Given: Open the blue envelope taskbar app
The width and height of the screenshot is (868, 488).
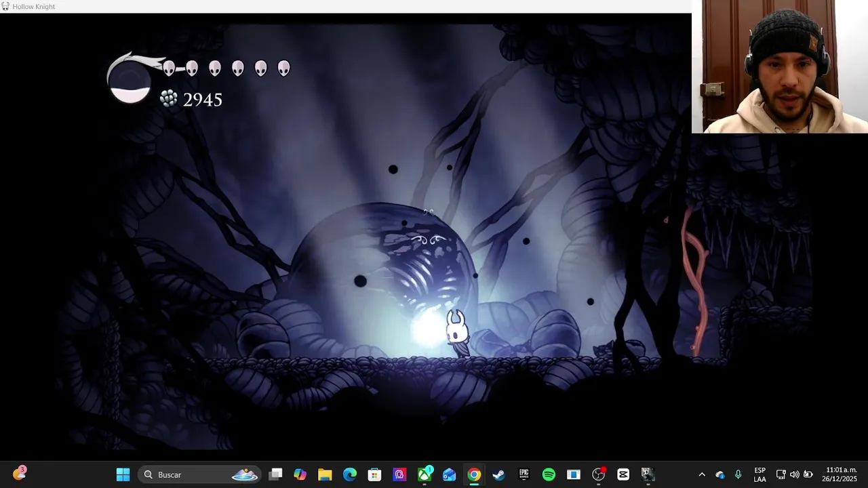Looking at the screenshot, I should [x=449, y=474].
